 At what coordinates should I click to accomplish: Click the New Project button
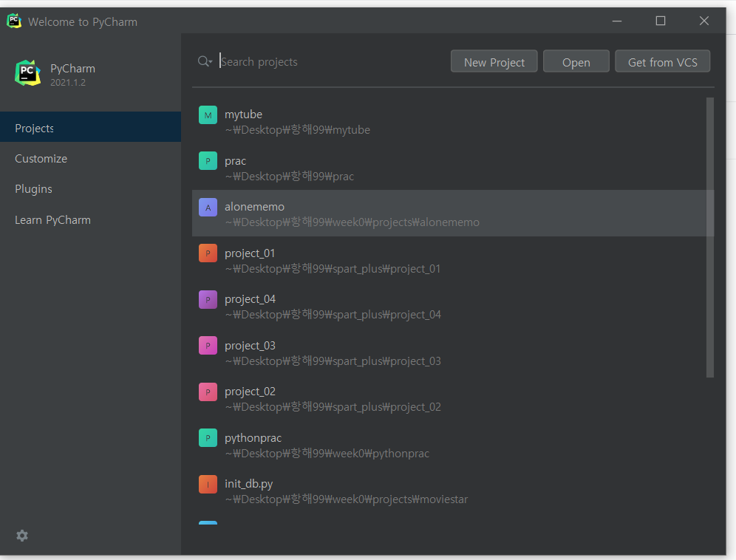(494, 62)
